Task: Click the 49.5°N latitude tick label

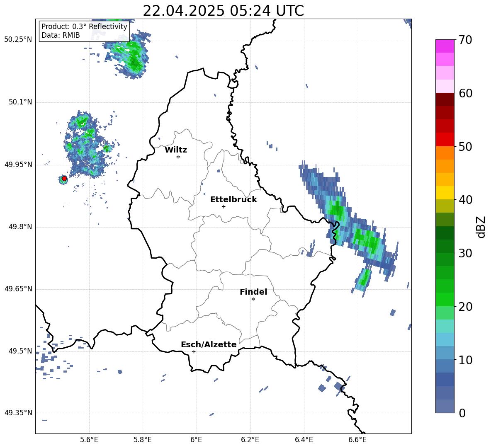Action: coord(20,351)
